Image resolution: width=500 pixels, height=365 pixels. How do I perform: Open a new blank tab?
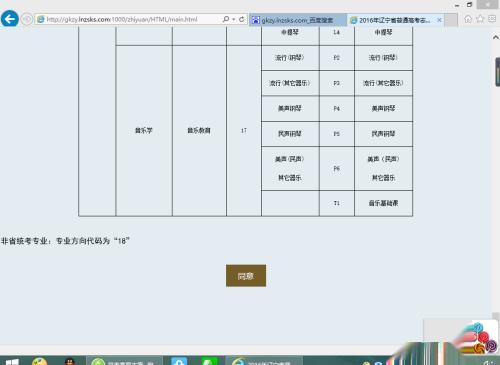tap(451, 20)
